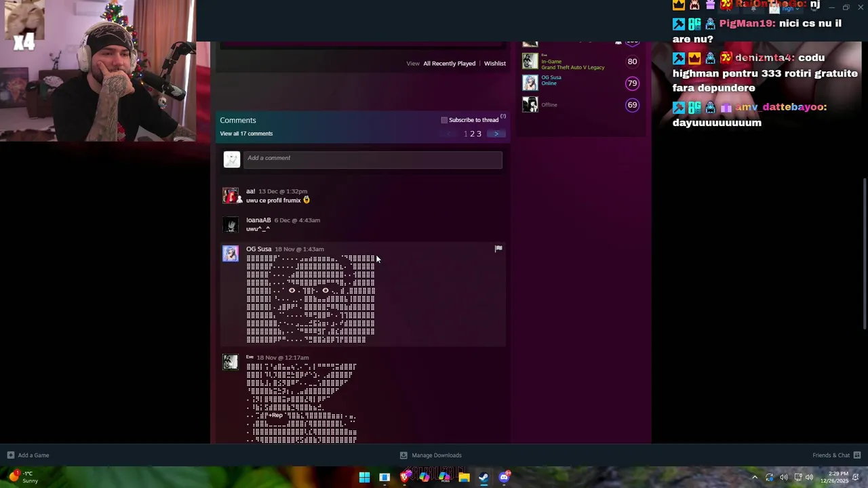
Task: Open OG Susa avatar in friends list
Action: pos(530,83)
